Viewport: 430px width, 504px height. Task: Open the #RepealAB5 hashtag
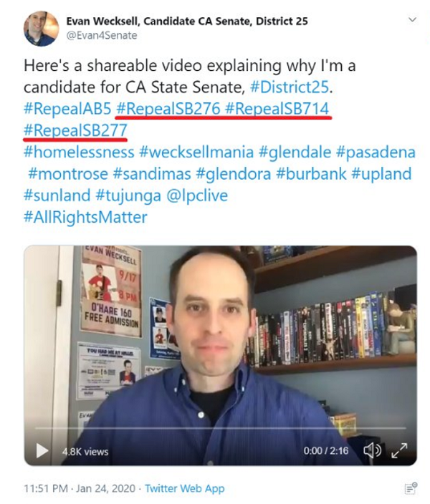[67, 109]
